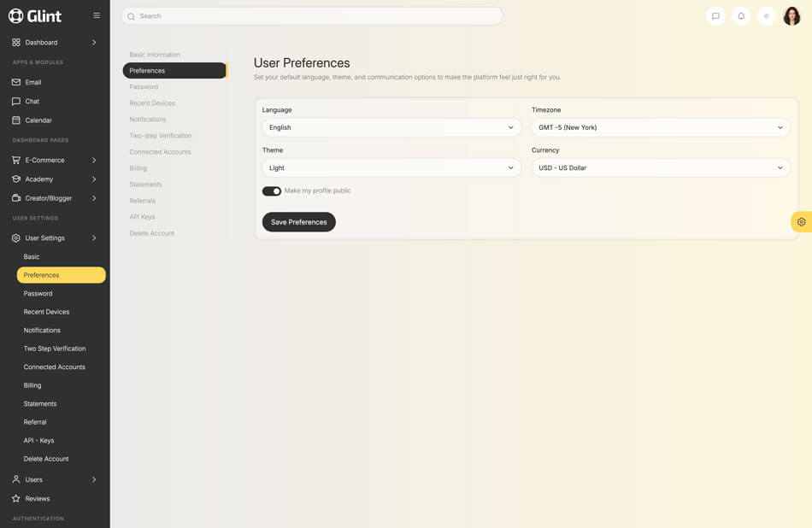
Task: Click the hamburger menu icon beside Glint logo
Action: pyautogui.click(x=97, y=15)
